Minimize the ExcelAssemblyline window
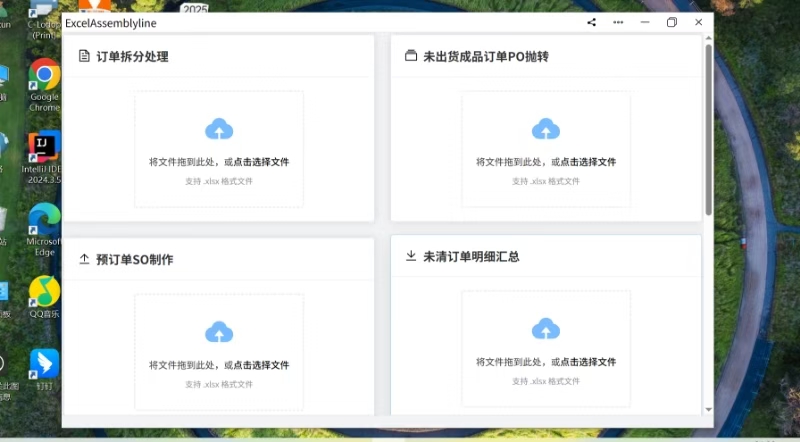 (x=645, y=22)
